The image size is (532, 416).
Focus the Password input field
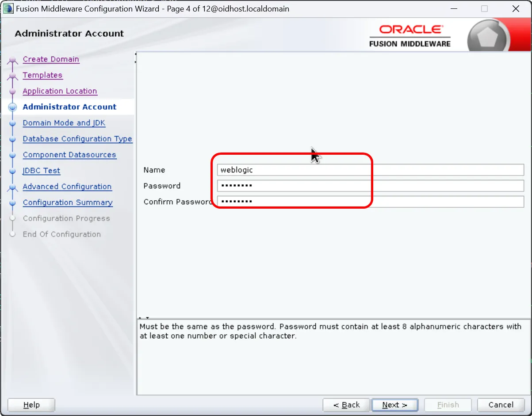pos(371,186)
